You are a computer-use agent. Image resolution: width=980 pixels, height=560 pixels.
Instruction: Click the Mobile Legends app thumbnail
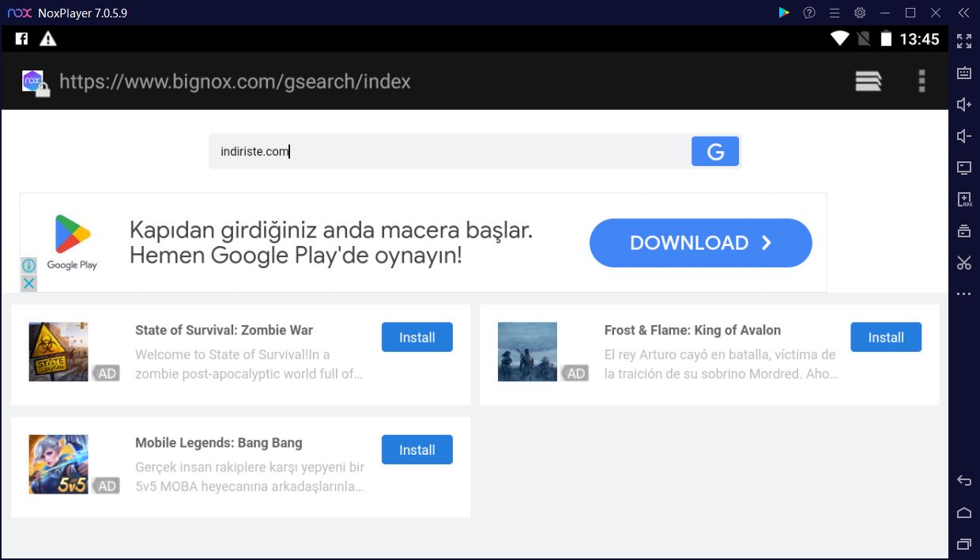(x=58, y=464)
